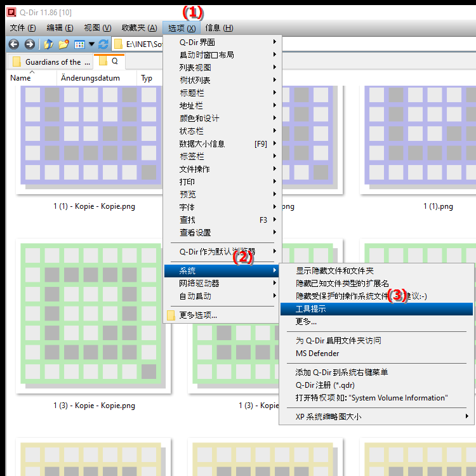
Task: Open the 信息 (H) menu
Action: (x=219, y=28)
